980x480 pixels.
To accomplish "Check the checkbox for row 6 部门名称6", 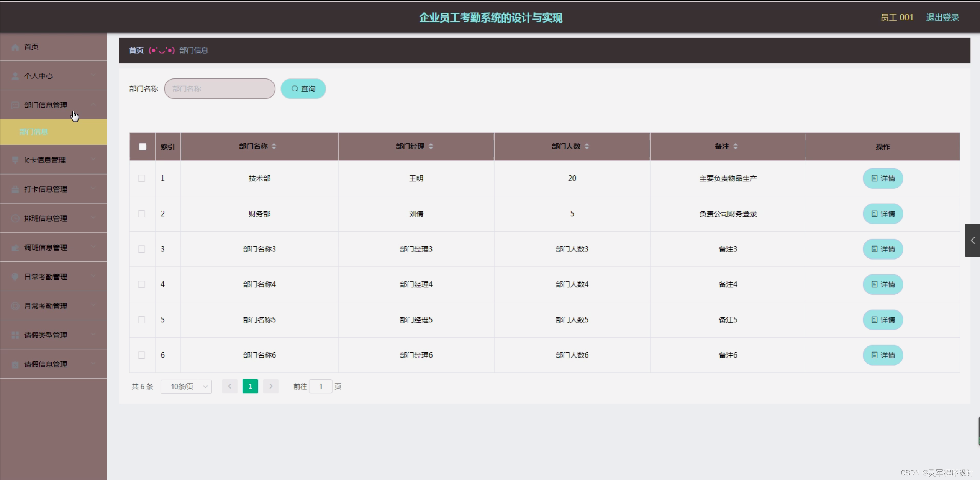I will coord(141,355).
